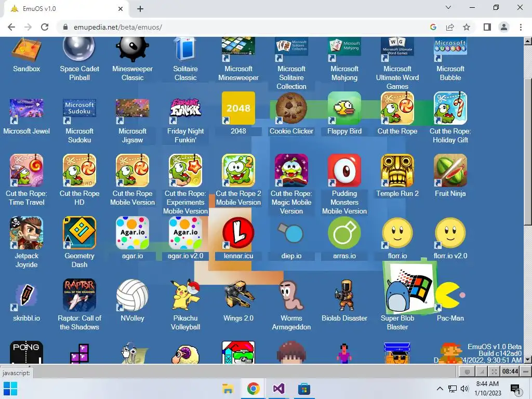Image resolution: width=532 pixels, height=399 pixels.
Task: Launch Flappy Bird
Action: pos(344,108)
